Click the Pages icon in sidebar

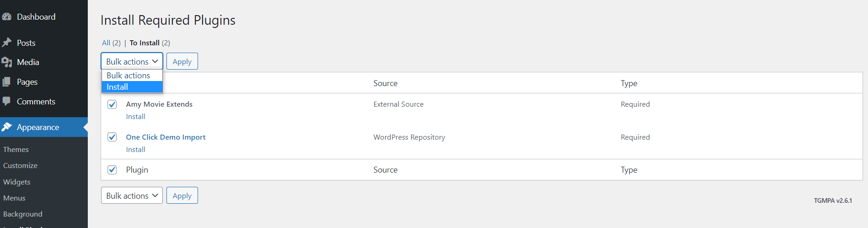click(7, 82)
